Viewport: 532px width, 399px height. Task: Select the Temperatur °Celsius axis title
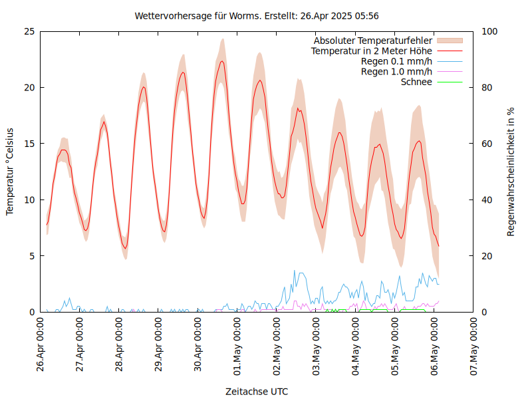coord(10,172)
